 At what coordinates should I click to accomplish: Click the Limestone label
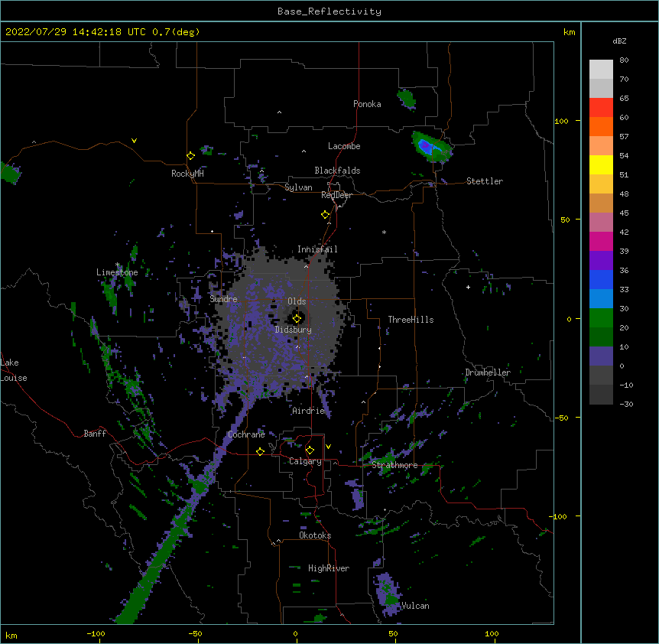pos(117,272)
